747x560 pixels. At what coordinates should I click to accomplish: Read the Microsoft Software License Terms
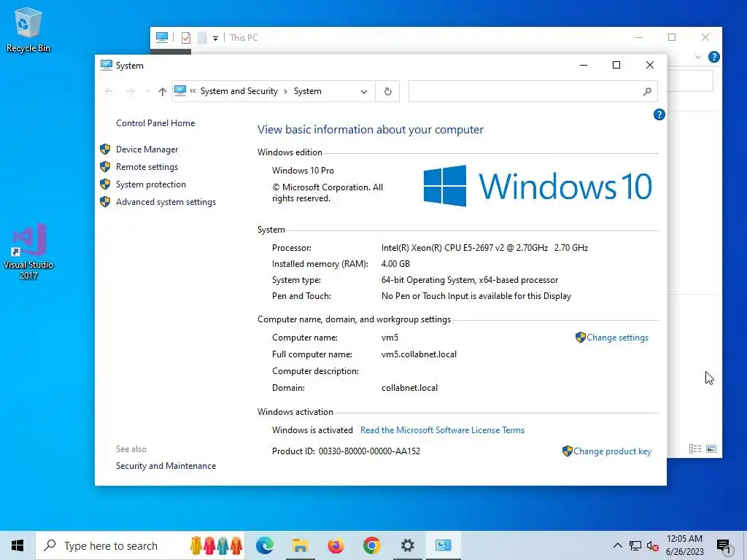coord(442,430)
